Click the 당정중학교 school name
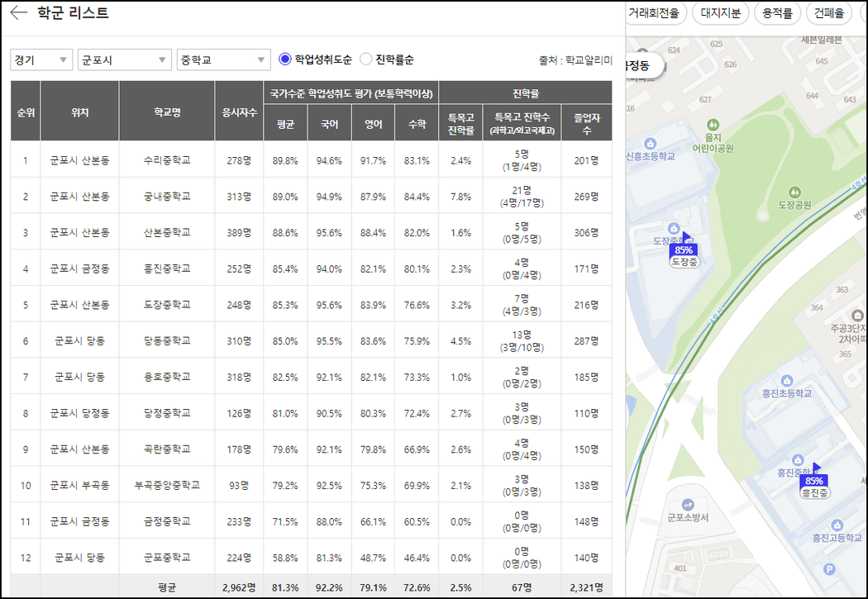The height and width of the screenshot is (599, 868). tap(167, 413)
